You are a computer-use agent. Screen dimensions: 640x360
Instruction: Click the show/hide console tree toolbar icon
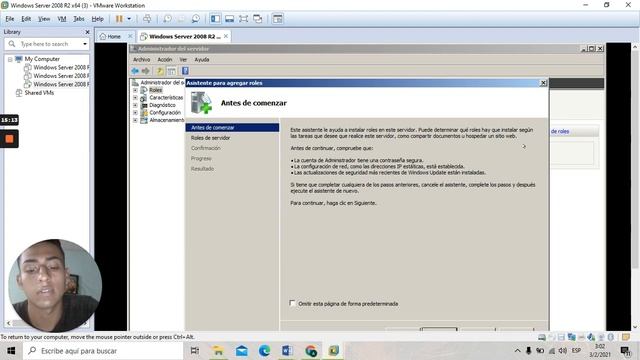pyautogui.click(x=171, y=71)
